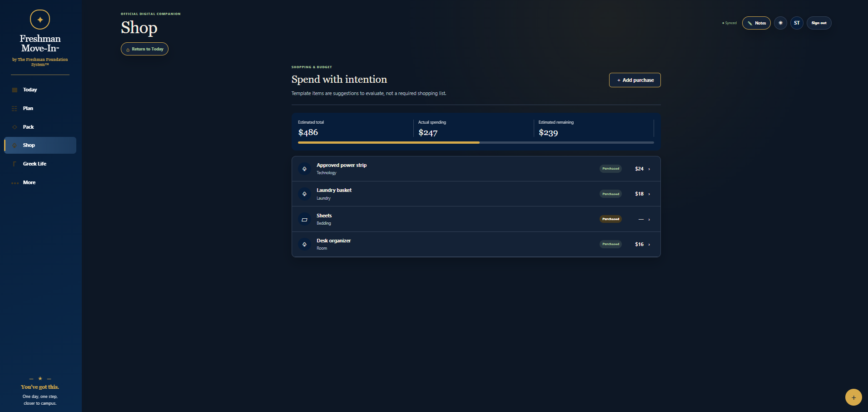This screenshot has width=868, height=412.
Task: Click the Desk organizer room icon
Action: pos(304,244)
